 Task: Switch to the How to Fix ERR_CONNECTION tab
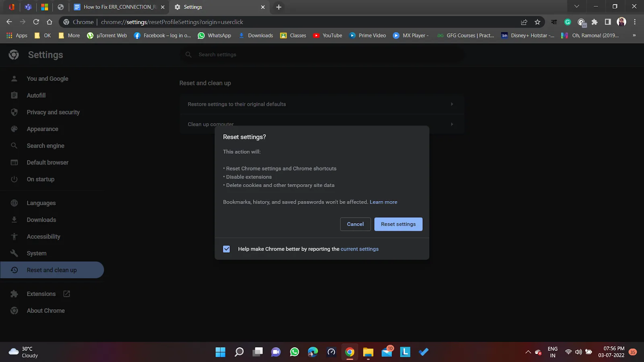tap(120, 7)
